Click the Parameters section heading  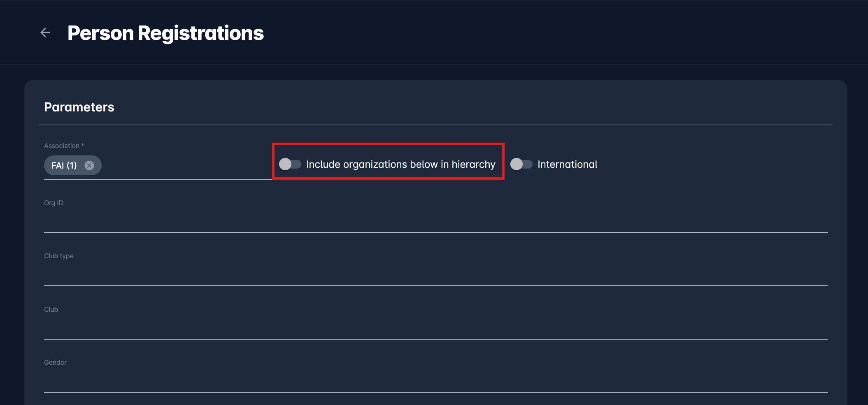click(79, 107)
